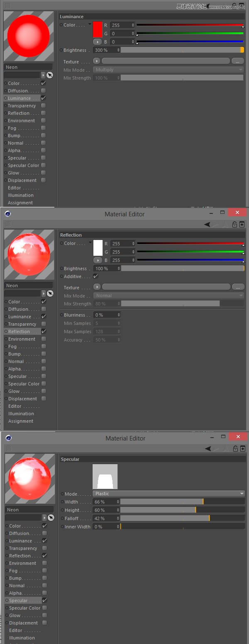Open the Reflection Mix Mode dropdown showing Normal
Image resolution: width=249 pixels, height=644 pixels.
169,295
